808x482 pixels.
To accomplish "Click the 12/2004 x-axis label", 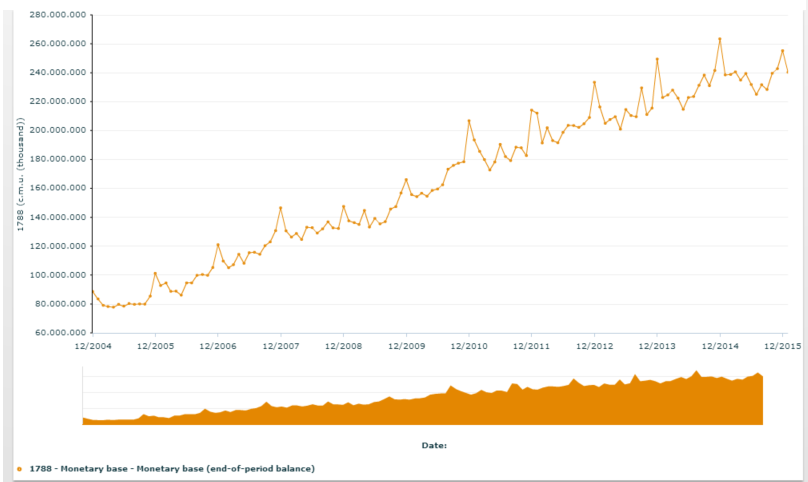I will click(93, 346).
